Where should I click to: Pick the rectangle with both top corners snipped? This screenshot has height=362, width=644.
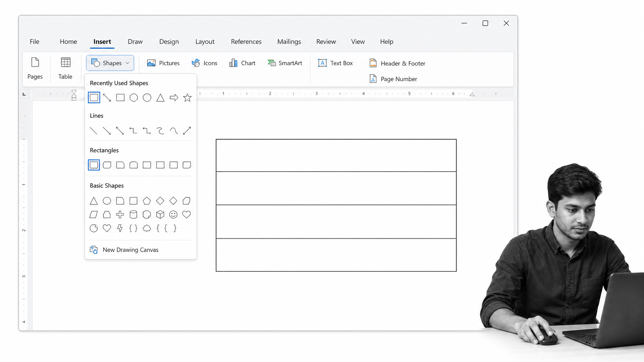134,165
